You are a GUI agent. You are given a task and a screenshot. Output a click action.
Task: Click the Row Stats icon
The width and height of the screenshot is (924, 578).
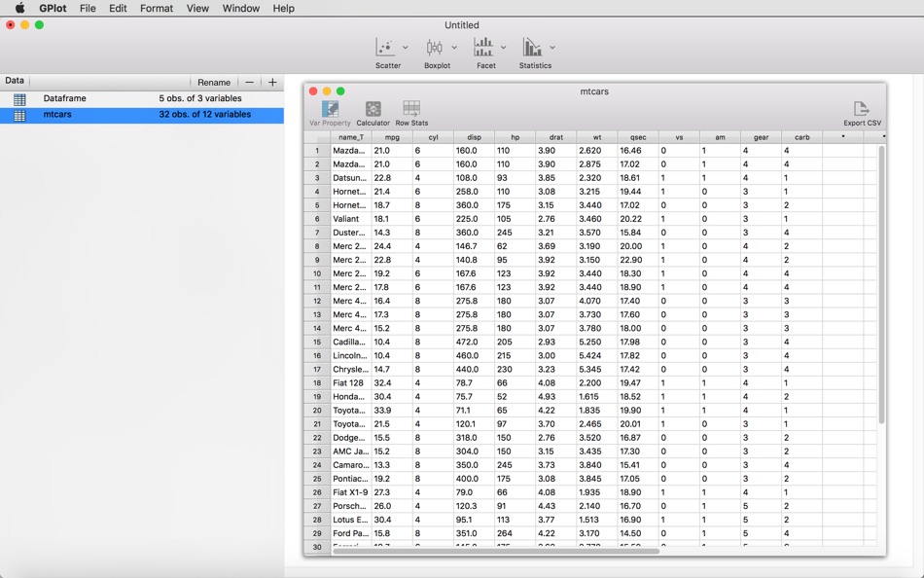(x=411, y=109)
